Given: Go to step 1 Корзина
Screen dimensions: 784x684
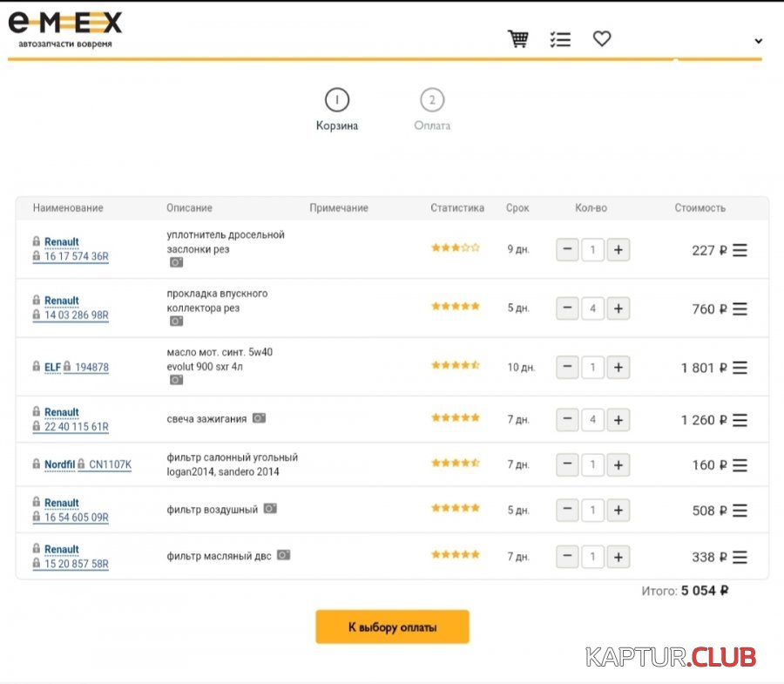Looking at the screenshot, I should pos(337,101).
